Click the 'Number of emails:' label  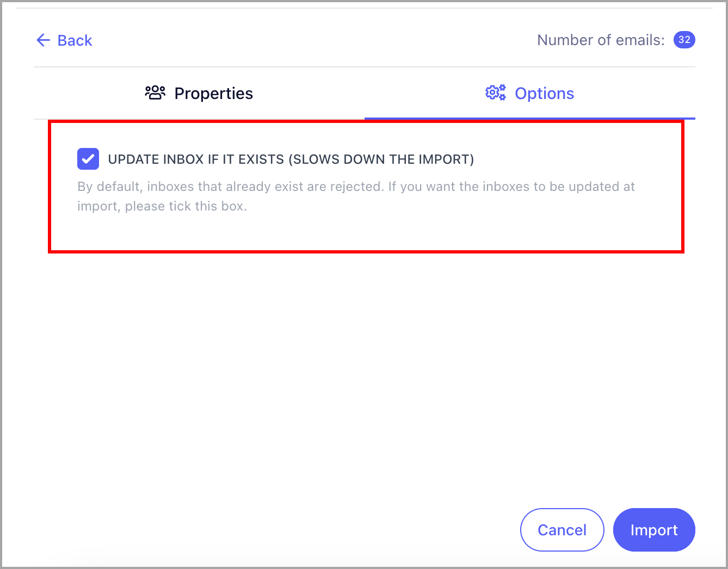coord(601,40)
